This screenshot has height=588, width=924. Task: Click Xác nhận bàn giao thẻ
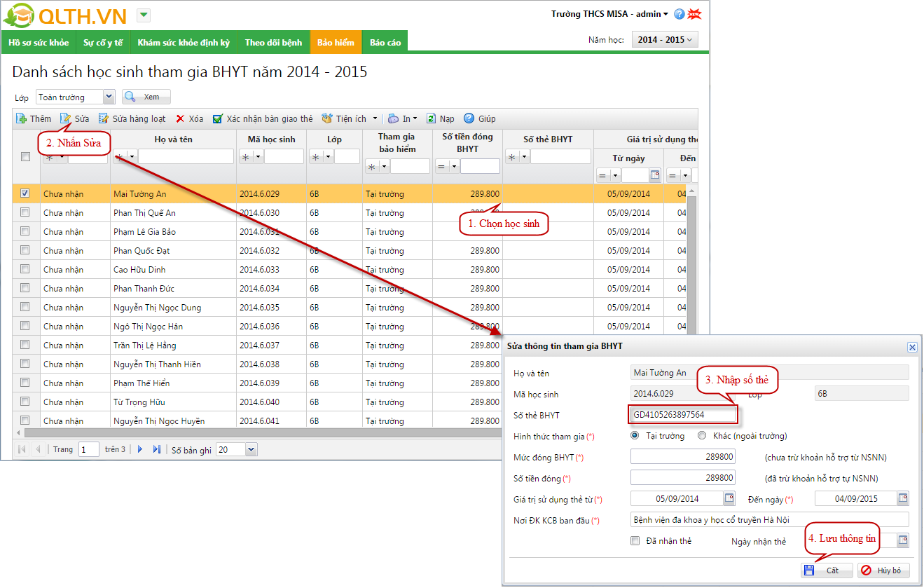263,118
